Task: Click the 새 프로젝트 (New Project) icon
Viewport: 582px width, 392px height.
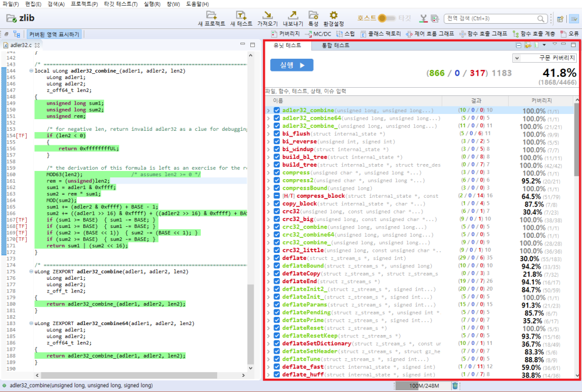Action: point(212,15)
